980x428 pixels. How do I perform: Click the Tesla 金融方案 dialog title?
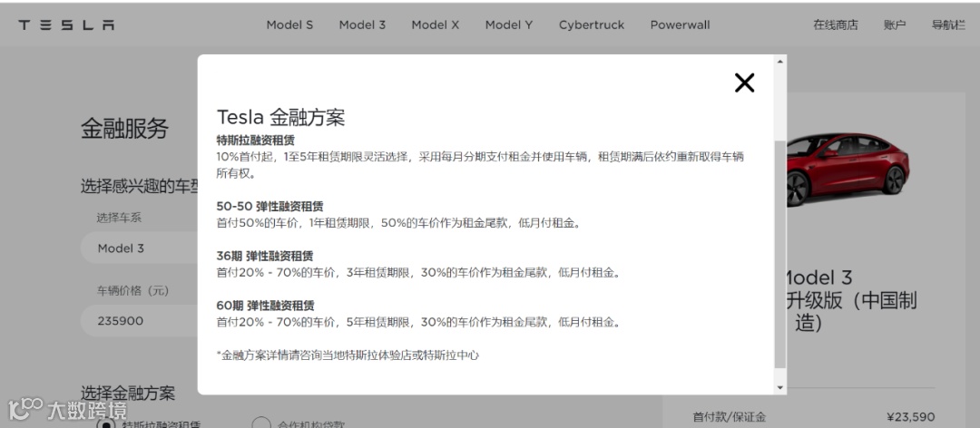[x=280, y=118]
